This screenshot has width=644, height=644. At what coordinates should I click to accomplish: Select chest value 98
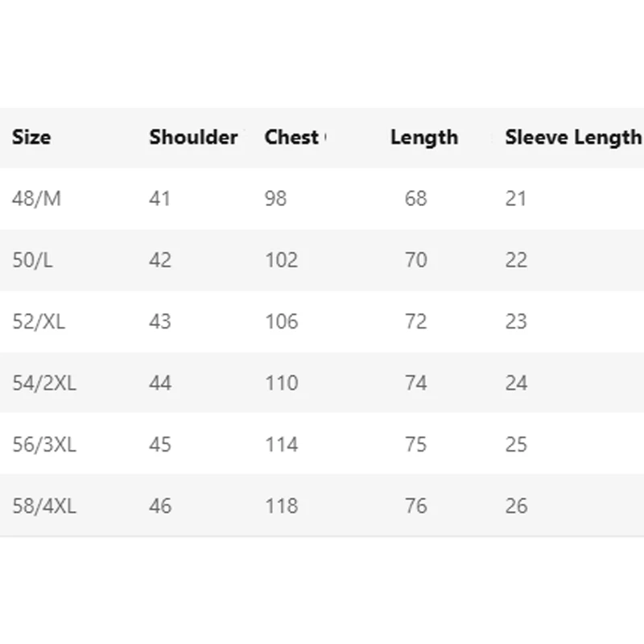[276, 199]
